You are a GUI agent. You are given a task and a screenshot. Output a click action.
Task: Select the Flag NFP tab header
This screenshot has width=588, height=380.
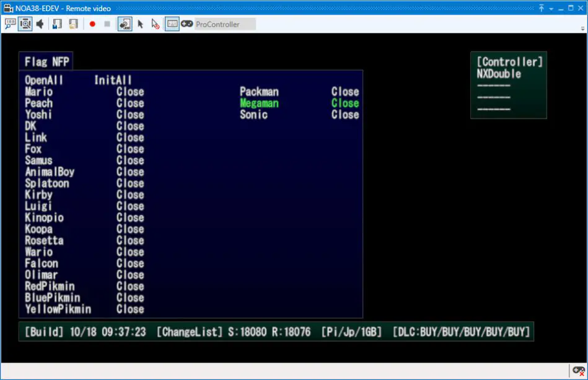coord(46,61)
